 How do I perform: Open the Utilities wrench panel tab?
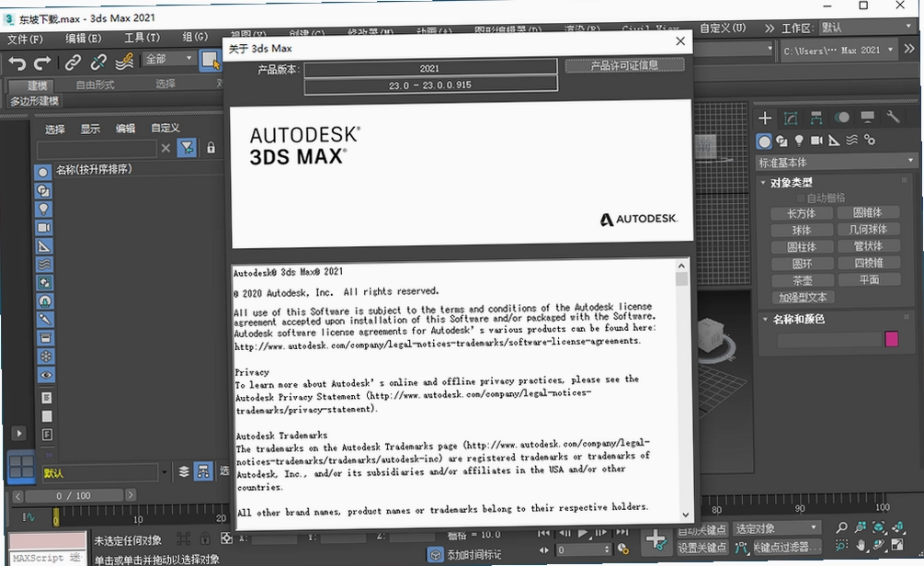point(894,116)
